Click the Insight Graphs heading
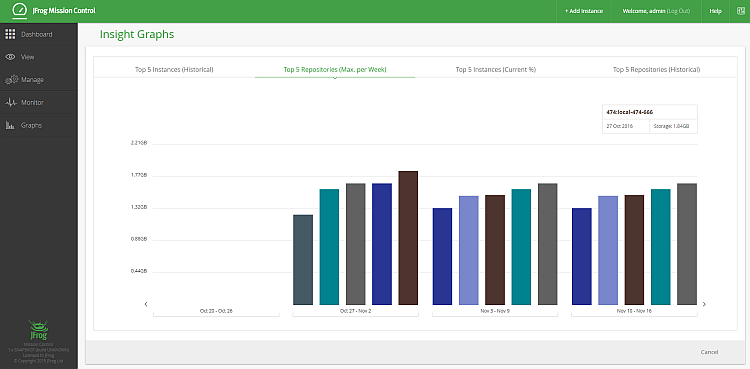Image resolution: width=750 pixels, height=369 pixels. 137,34
